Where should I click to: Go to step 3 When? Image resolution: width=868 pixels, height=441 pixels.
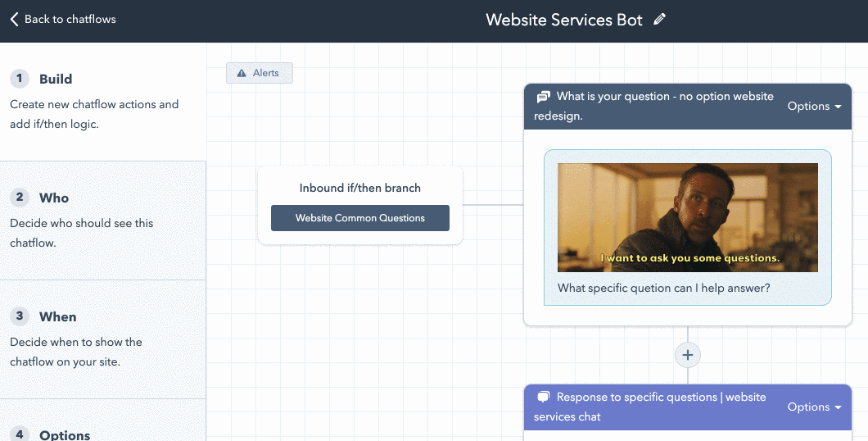click(x=103, y=339)
